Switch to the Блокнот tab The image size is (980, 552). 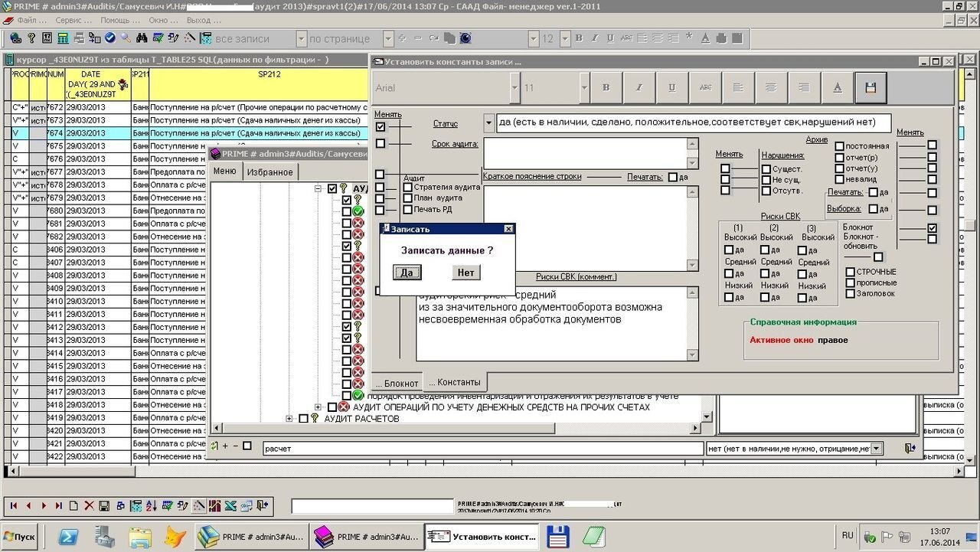[397, 383]
